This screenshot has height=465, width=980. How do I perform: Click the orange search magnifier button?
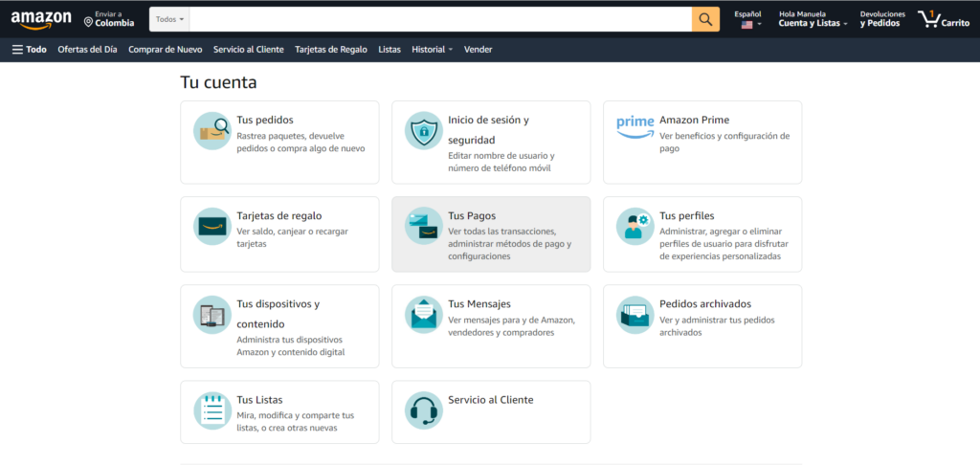705,19
